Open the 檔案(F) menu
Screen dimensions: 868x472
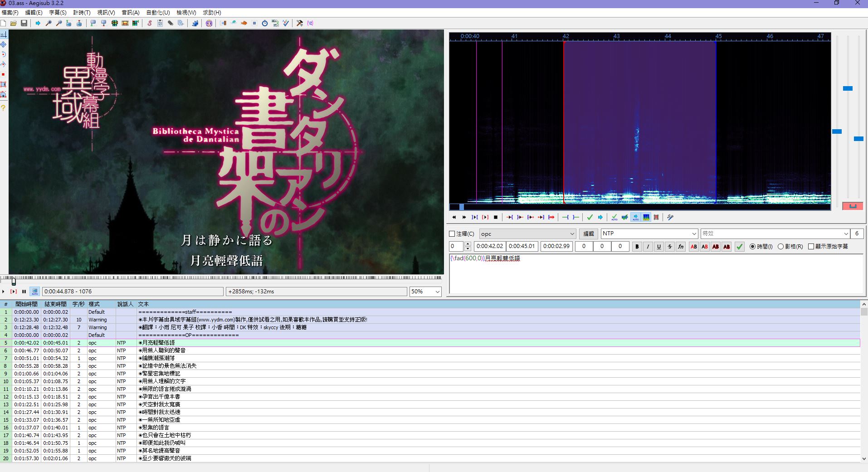tap(10, 13)
